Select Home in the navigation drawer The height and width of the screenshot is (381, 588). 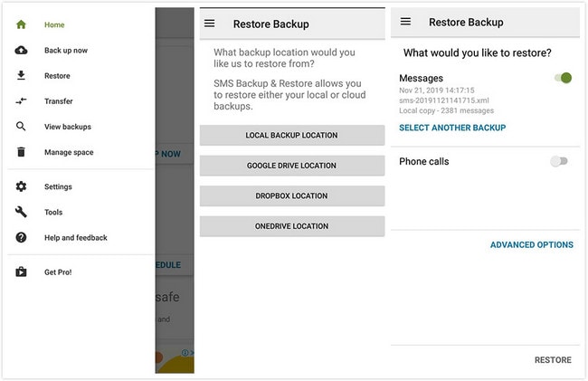[54, 24]
